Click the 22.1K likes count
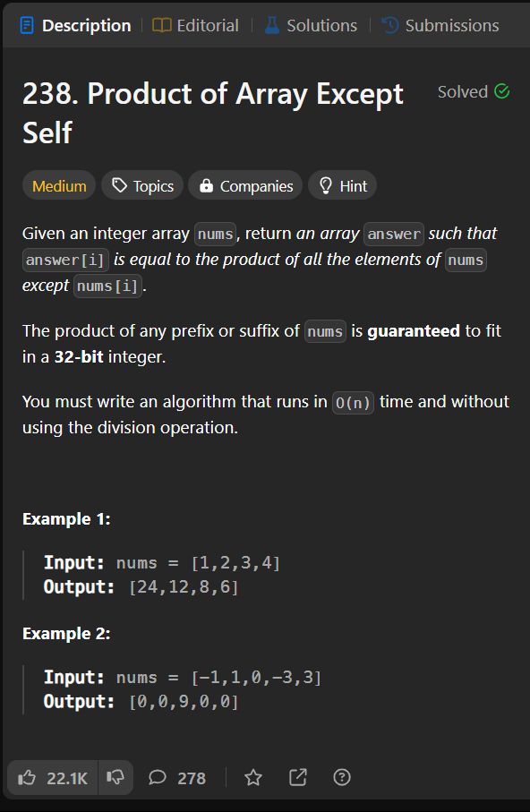The width and height of the screenshot is (530, 812). pyautogui.click(x=67, y=778)
